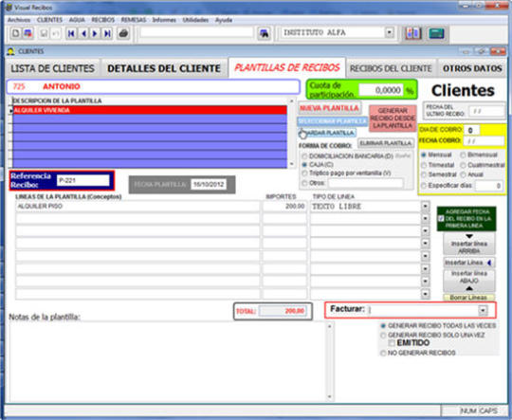
Task: Click the ALQUILER PISO concept line
Action: 137,207
